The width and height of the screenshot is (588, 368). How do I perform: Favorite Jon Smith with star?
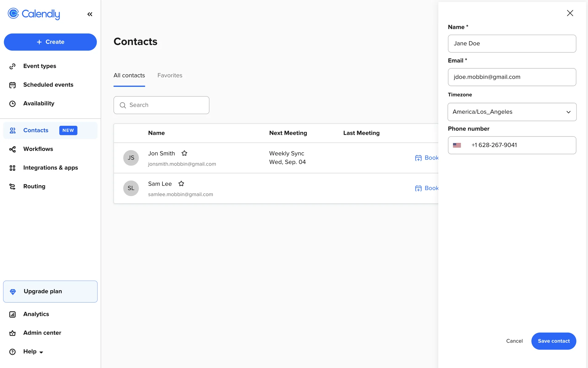coord(184,153)
